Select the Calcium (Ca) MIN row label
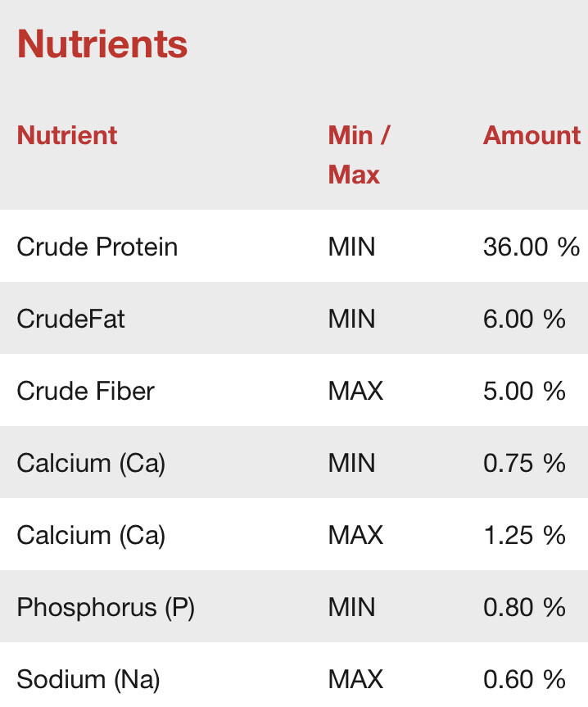 (x=91, y=463)
